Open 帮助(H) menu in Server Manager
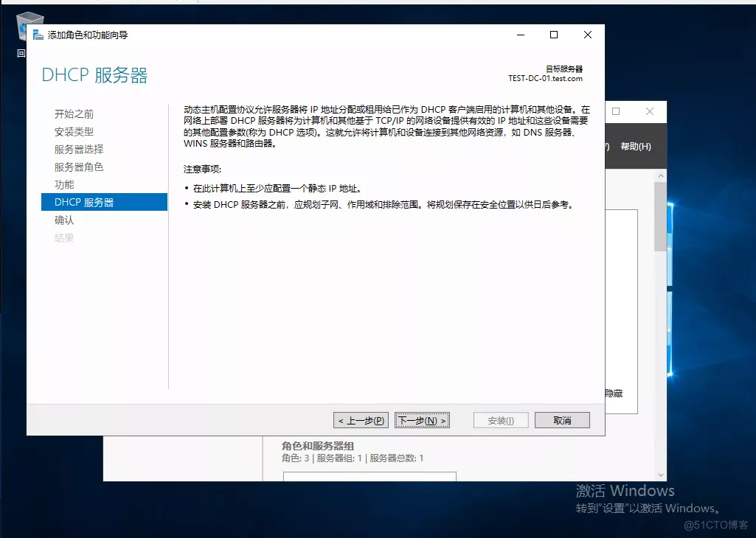Screen dimensions: 756x538 click(x=636, y=147)
